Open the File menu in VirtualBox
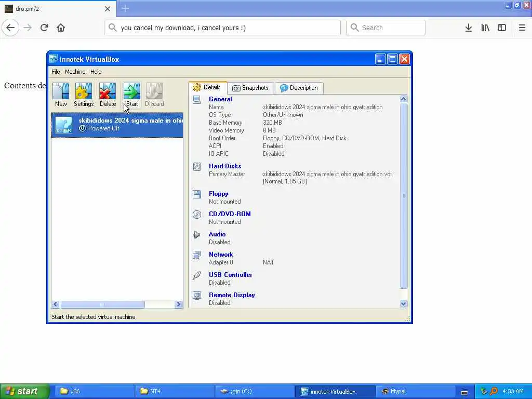This screenshot has width=532, height=399. (56, 72)
